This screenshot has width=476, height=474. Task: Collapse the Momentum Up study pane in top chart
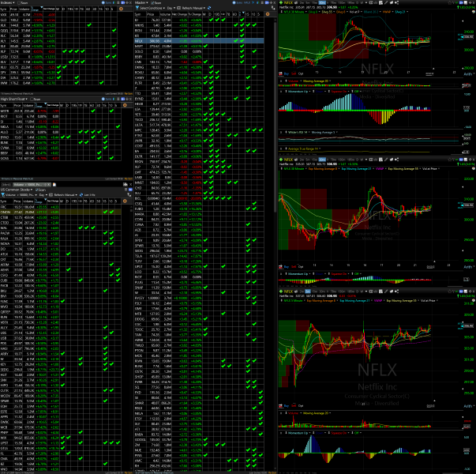coord(281,91)
